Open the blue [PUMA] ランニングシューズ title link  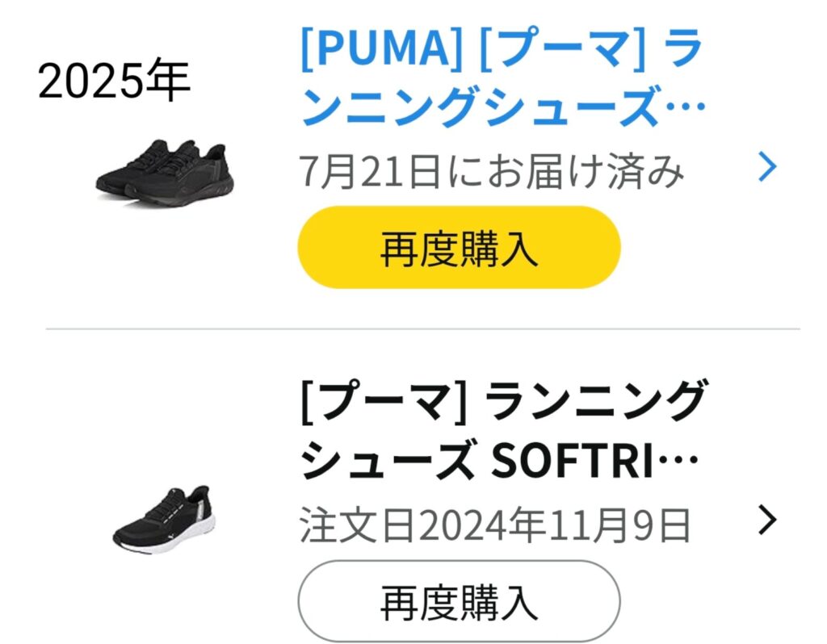pyautogui.click(x=502, y=79)
